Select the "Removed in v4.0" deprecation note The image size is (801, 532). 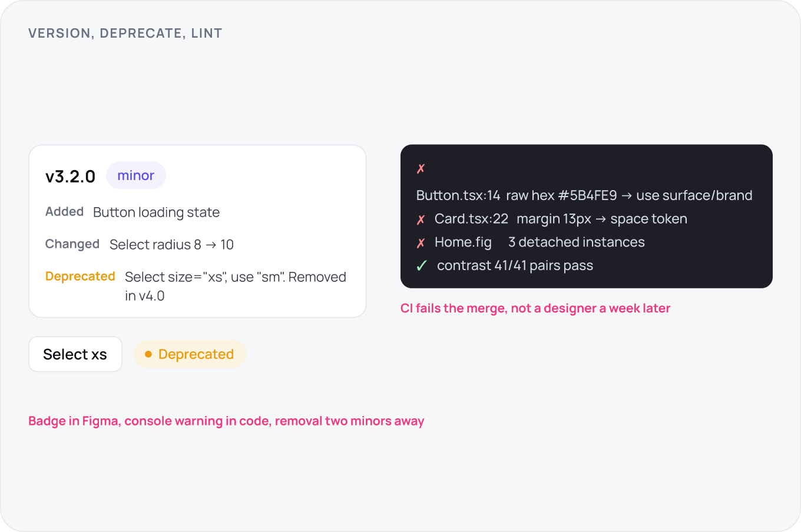click(236, 287)
